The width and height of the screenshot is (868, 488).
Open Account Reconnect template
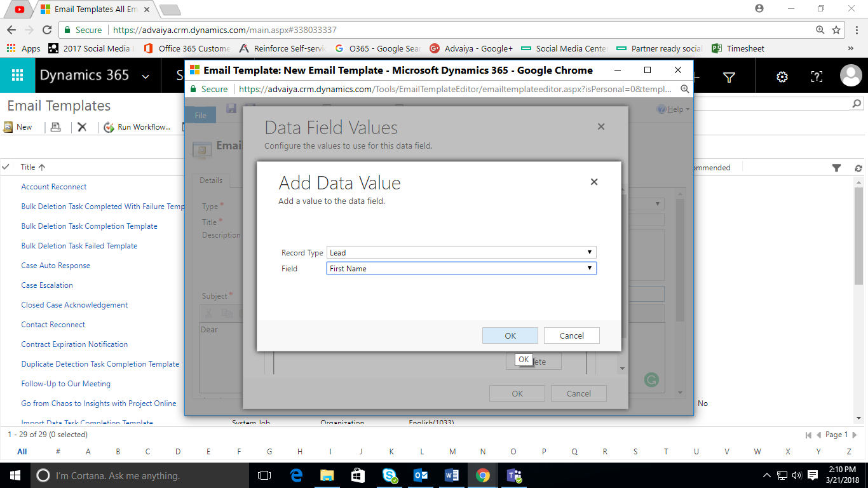pyautogui.click(x=54, y=187)
